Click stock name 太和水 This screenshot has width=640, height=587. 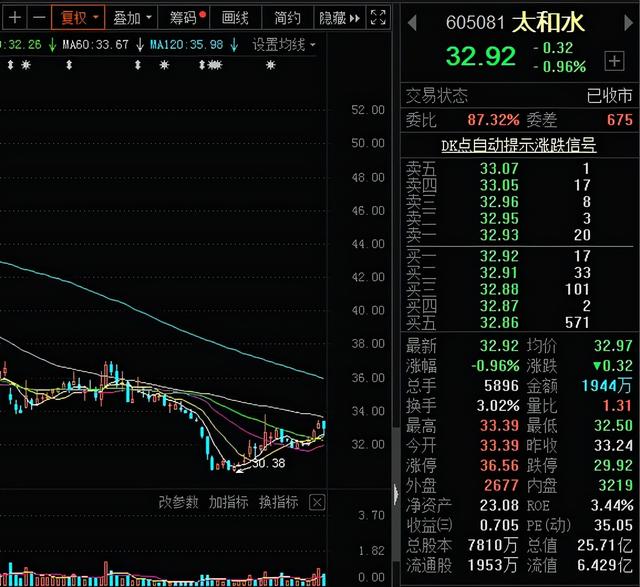548,22
